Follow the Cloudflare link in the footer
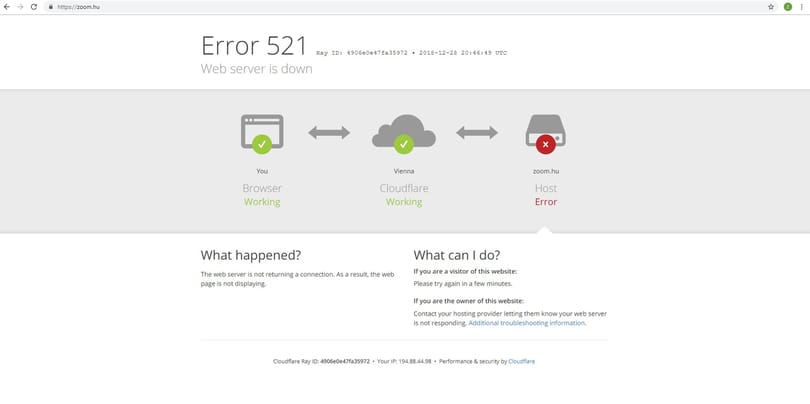 tap(522, 361)
